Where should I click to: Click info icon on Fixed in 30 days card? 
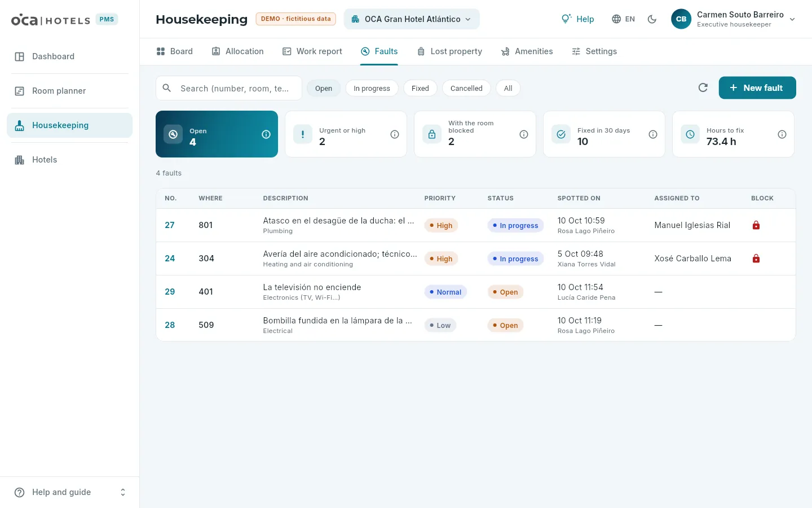click(x=653, y=134)
